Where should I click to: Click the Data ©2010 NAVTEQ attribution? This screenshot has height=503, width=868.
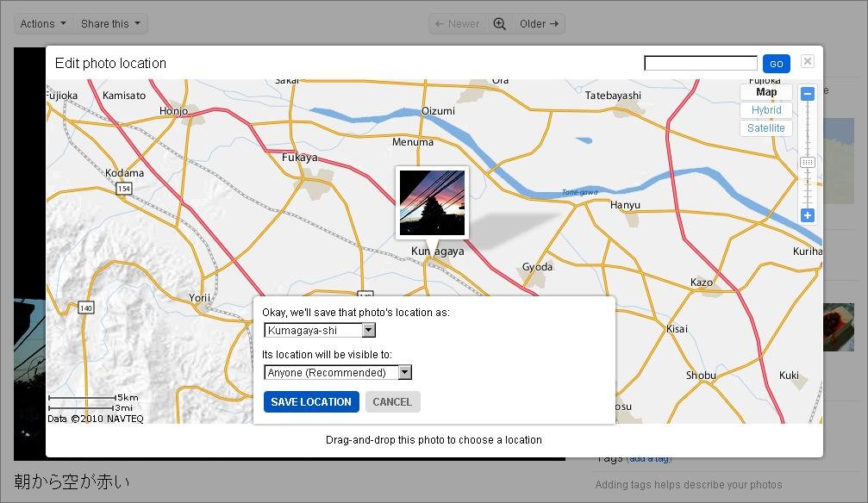point(95,419)
